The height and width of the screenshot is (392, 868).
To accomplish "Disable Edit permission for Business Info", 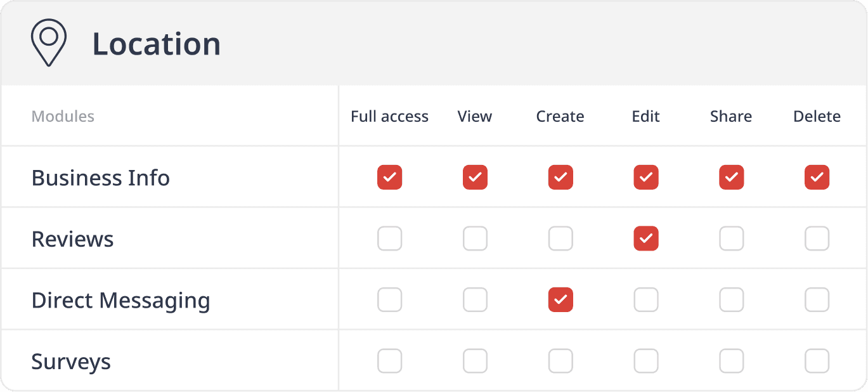I will (646, 178).
